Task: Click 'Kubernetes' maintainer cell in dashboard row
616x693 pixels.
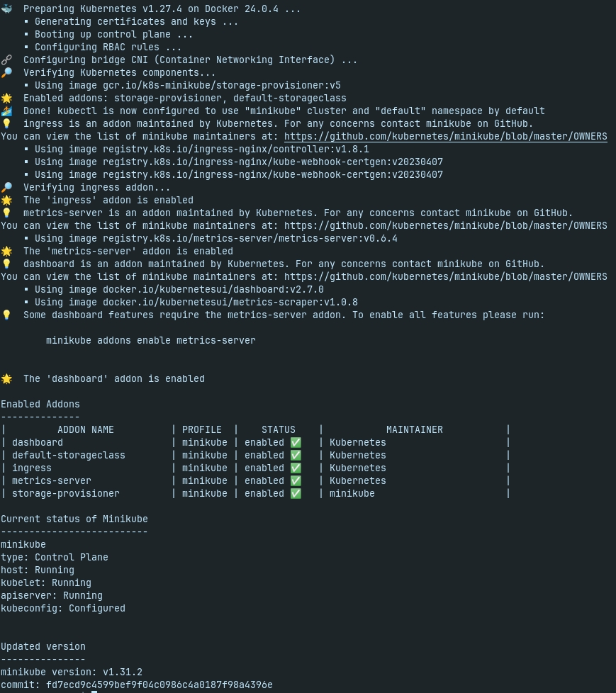Action: point(358,442)
